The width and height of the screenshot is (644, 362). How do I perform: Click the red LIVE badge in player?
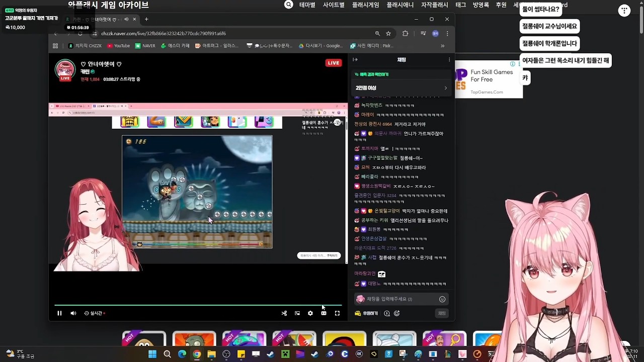334,63
